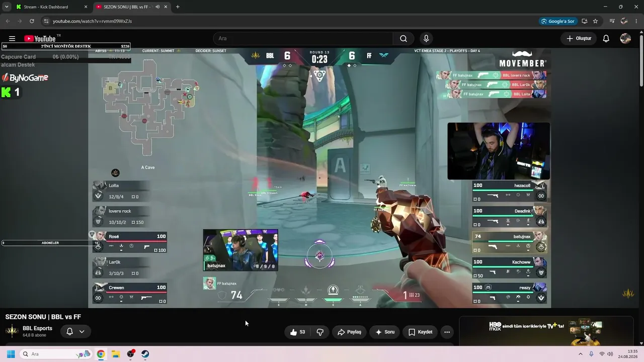Launch Chrome from the taskbar
The height and width of the screenshot is (362, 644).
click(101, 354)
